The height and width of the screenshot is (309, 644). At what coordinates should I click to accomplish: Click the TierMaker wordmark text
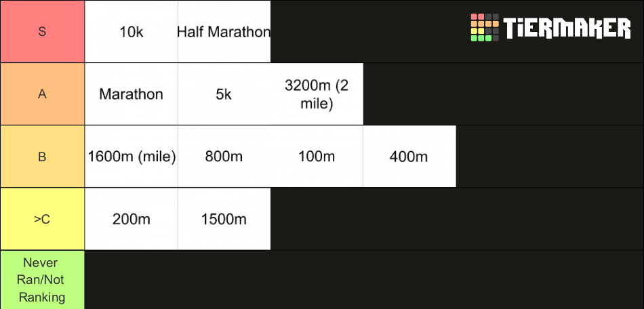point(567,28)
